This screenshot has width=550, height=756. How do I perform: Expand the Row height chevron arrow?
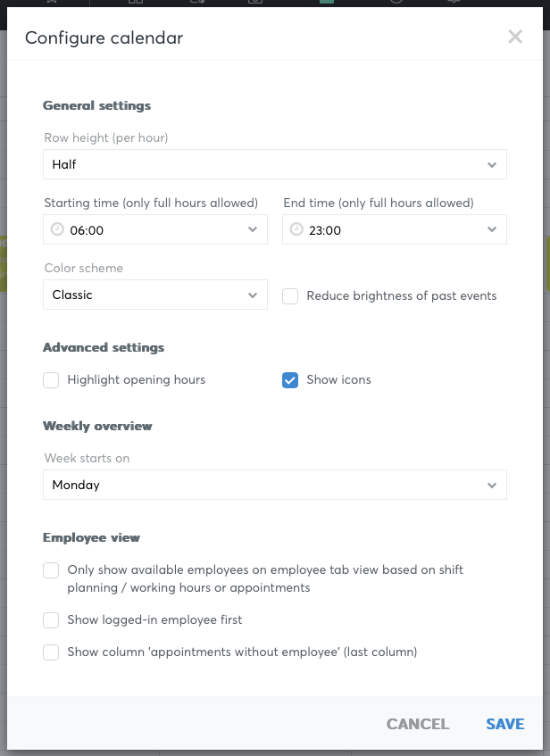click(x=492, y=165)
